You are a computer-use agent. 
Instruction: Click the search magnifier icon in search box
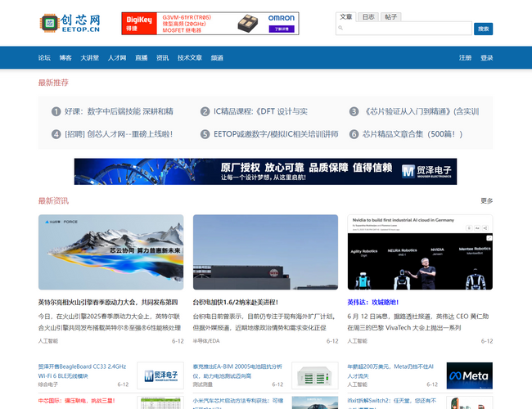[x=341, y=29]
